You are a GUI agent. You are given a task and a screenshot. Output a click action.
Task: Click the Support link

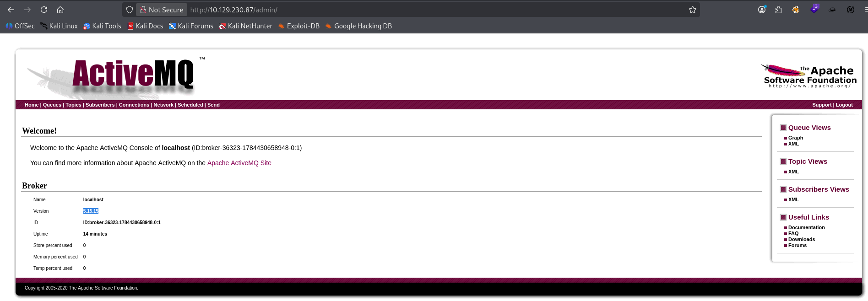(822, 105)
